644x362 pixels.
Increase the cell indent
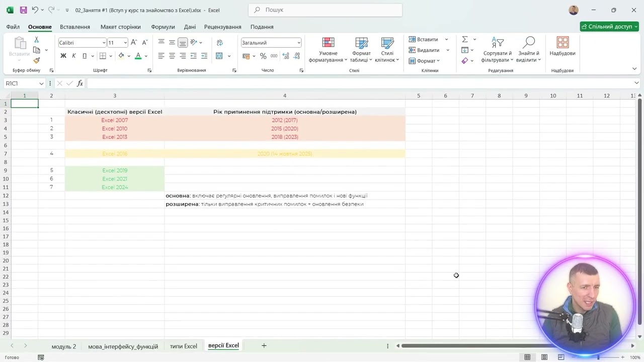pyautogui.click(x=204, y=56)
